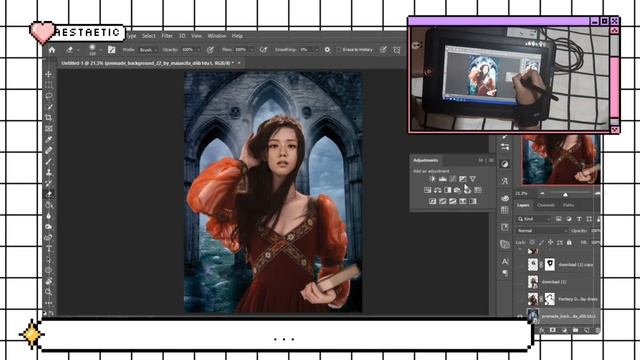
Task: Switch to the Paths tab
Action: [569, 205]
